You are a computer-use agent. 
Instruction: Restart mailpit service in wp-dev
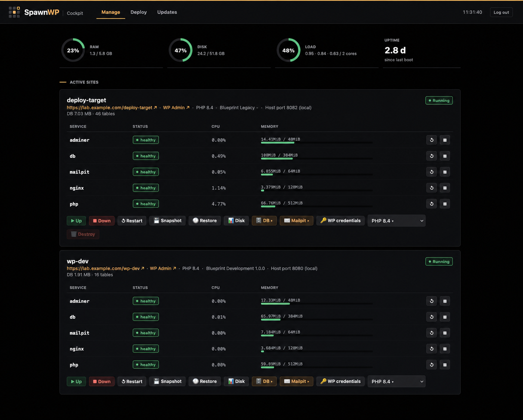pos(432,333)
